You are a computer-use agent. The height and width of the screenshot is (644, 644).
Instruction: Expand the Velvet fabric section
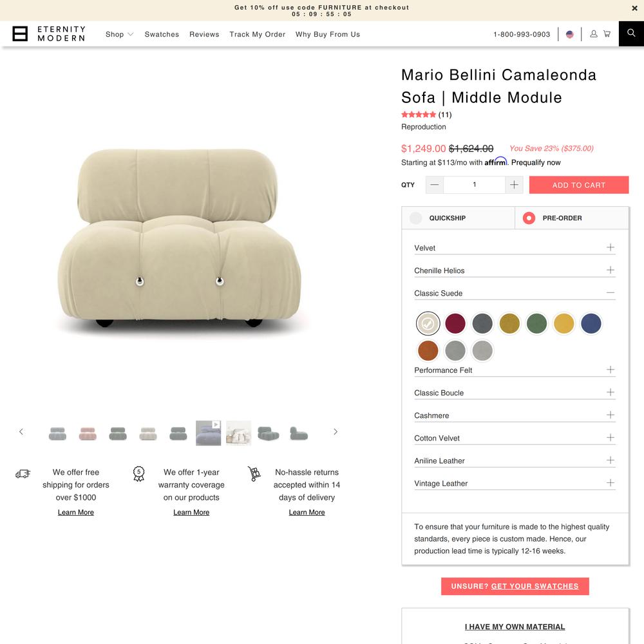(x=515, y=248)
